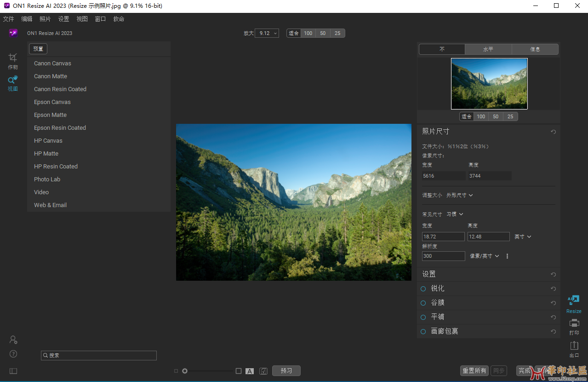
Task: Open the 文件 menu
Action: tap(8, 19)
